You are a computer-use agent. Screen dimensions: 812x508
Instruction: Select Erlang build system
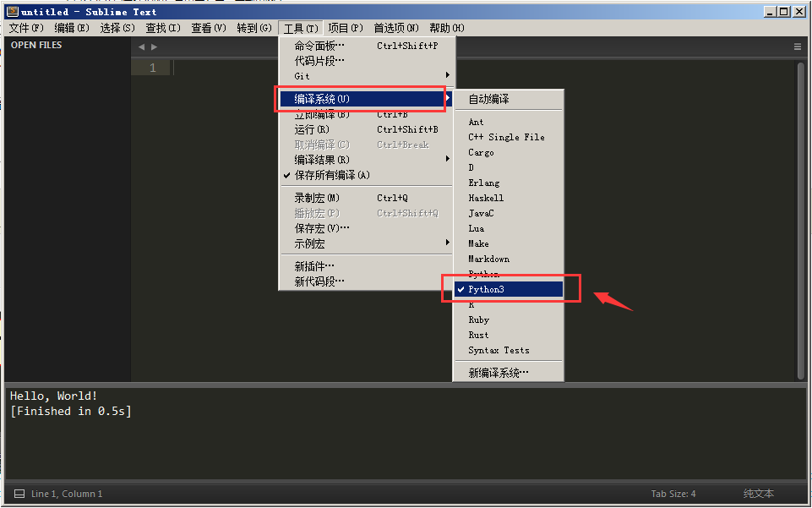(509, 183)
